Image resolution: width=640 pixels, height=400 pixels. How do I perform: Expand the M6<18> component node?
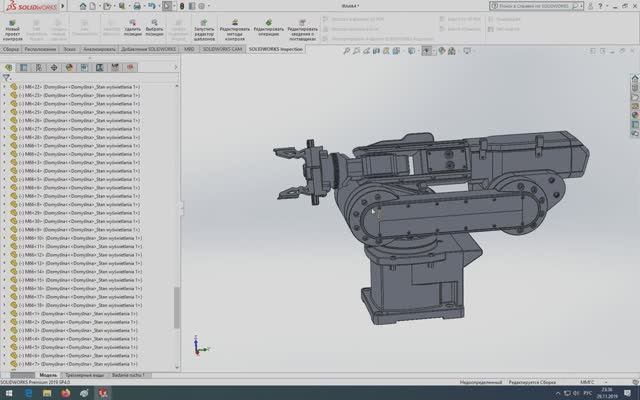tap(4, 305)
